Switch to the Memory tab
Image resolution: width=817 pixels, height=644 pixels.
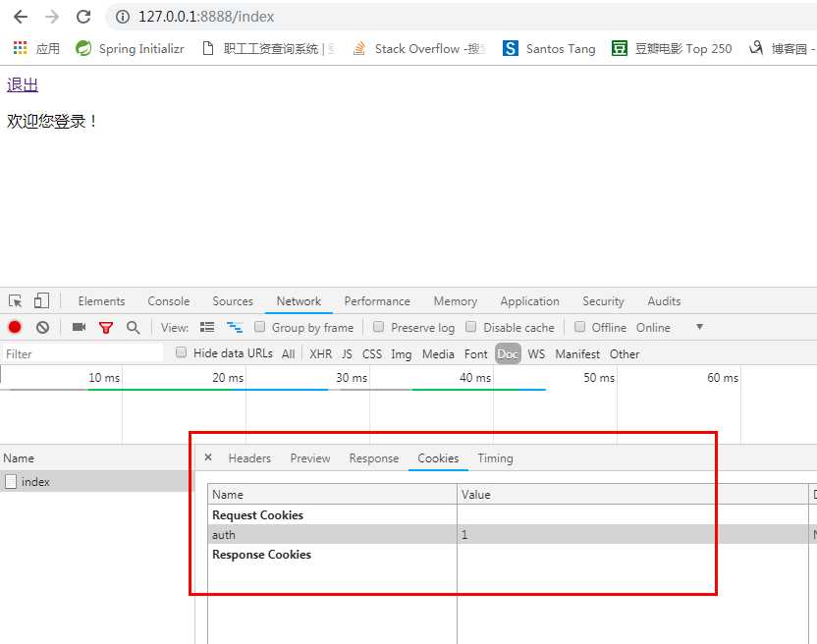click(x=456, y=301)
